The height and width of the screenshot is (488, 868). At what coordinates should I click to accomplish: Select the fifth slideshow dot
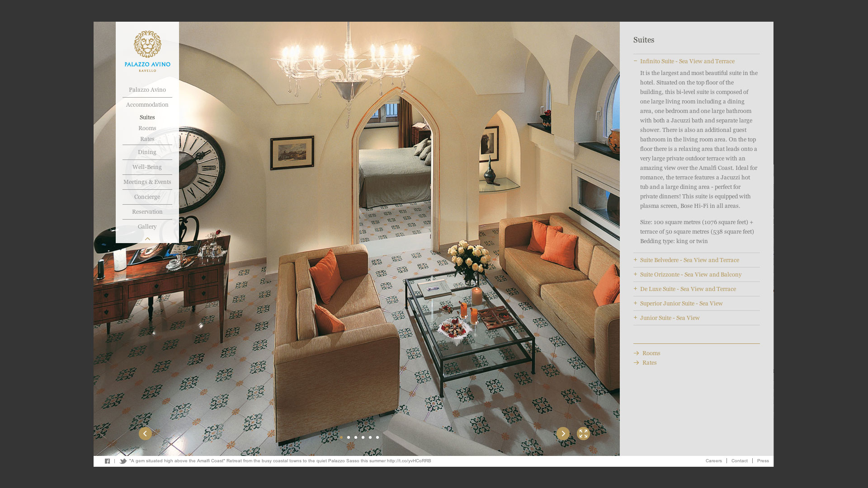(x=370, y=437)
